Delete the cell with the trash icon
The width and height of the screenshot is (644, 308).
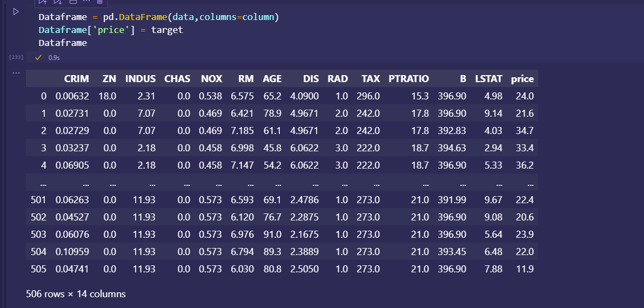[x=99, y=2]
